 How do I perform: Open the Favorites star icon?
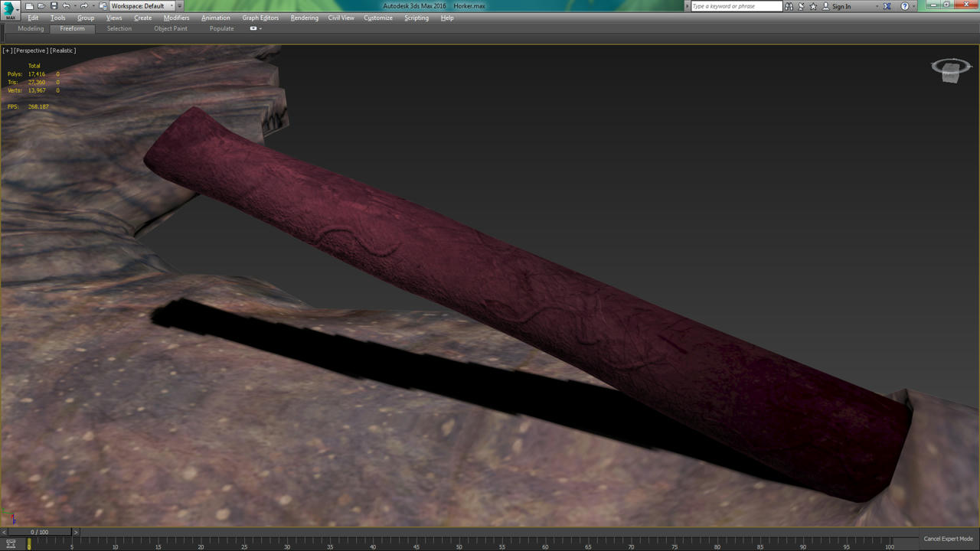coord(813,6)
